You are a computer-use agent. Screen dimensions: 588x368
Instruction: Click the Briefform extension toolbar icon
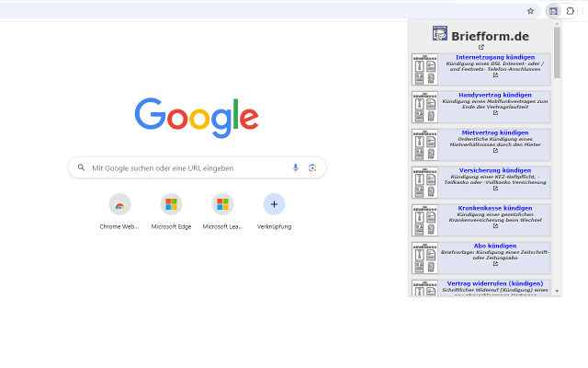tap(553, 11)
